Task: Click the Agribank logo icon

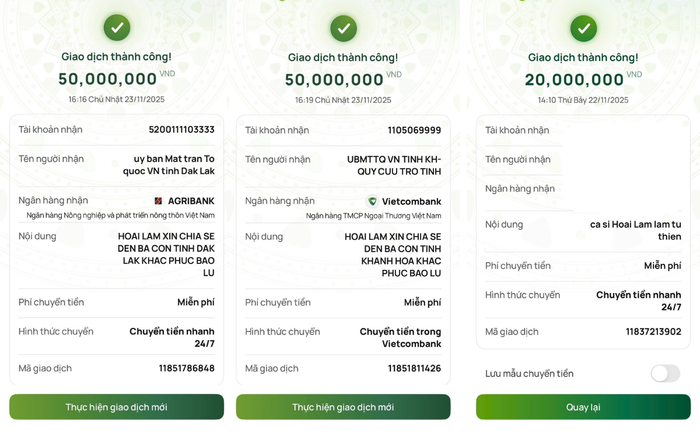Action: point(158,201)
